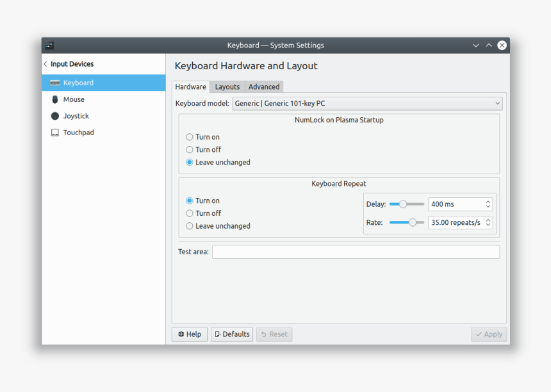Switch to the Layouts tab
Screen dimensions: 551x392
point(227,86)
